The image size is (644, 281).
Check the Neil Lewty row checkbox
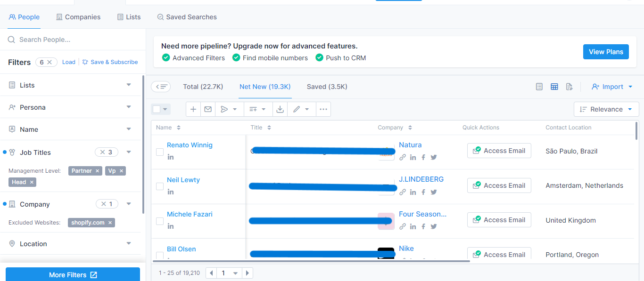160,186
